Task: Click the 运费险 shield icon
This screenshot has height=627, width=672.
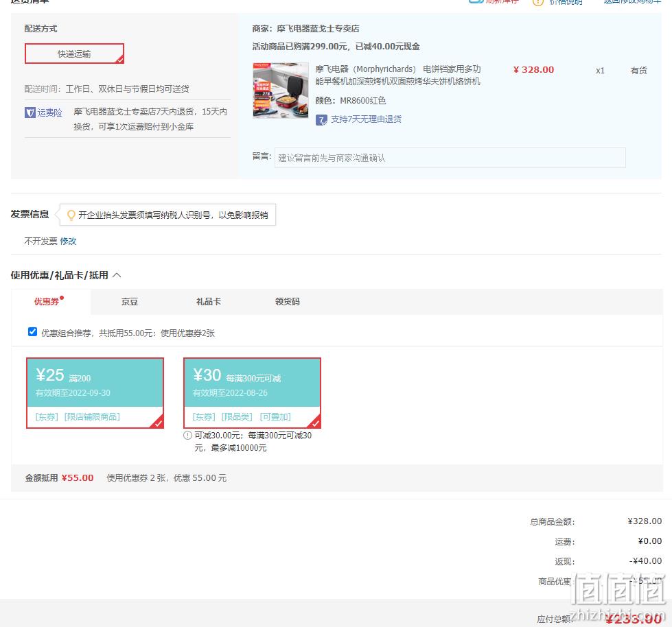Action: tap(30, 113)
